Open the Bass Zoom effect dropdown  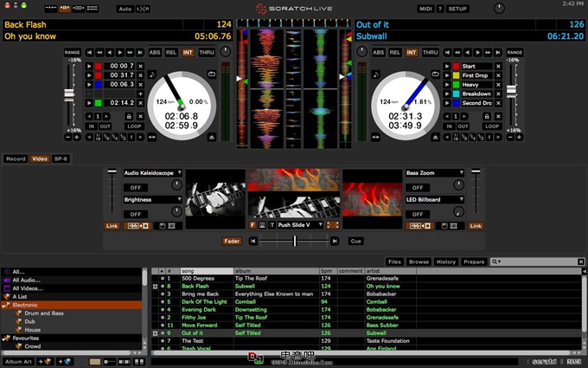coord(435,172)
